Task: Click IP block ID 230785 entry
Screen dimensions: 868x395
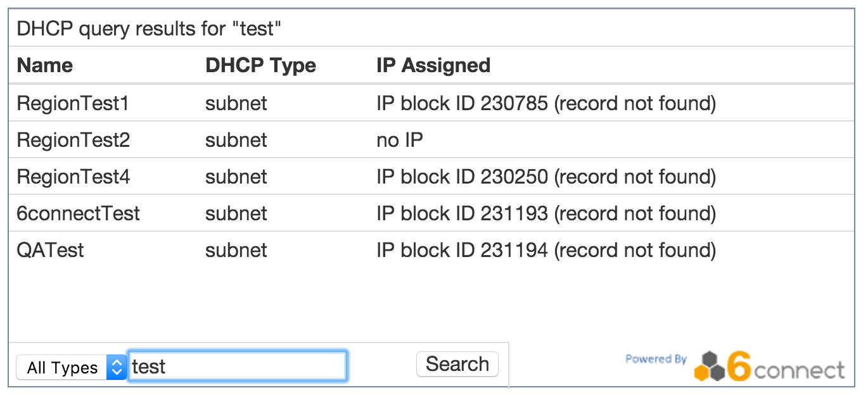Action: coord(546,103)
